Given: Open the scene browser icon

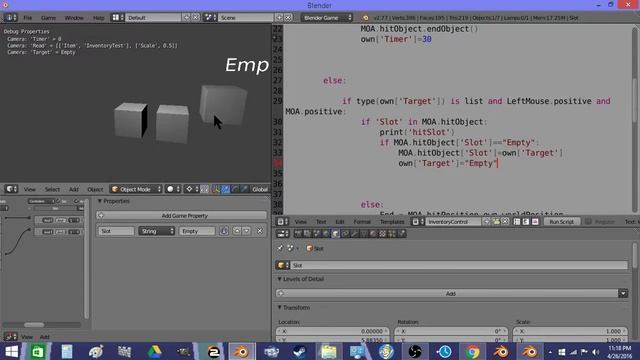Looking at the screenshot, I should click(210, 18).
